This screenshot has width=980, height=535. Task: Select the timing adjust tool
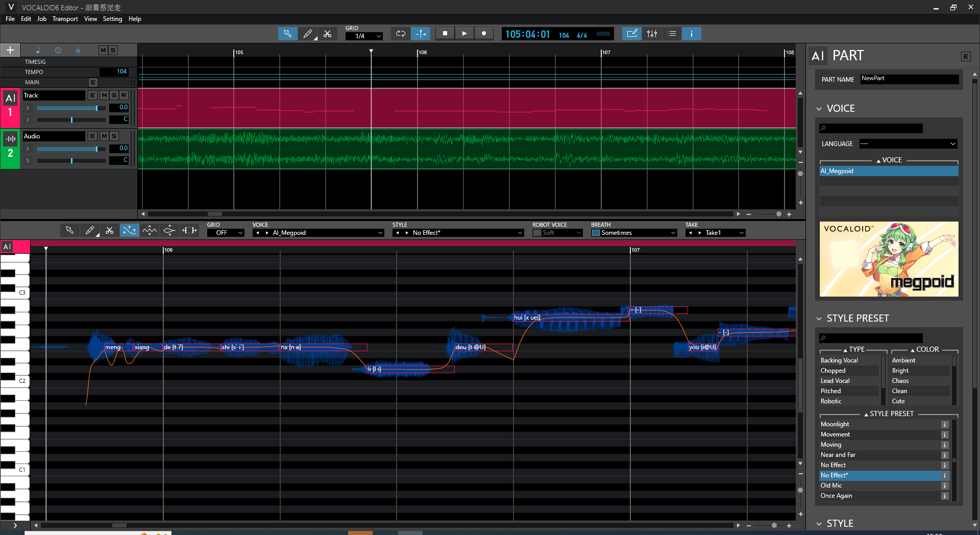pos(189,231)
